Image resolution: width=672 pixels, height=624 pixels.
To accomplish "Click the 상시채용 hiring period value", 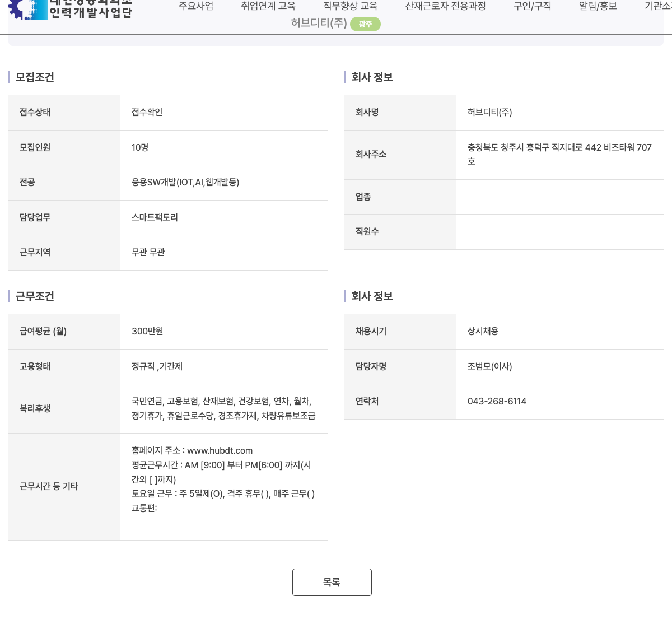I will click(483, 331).
